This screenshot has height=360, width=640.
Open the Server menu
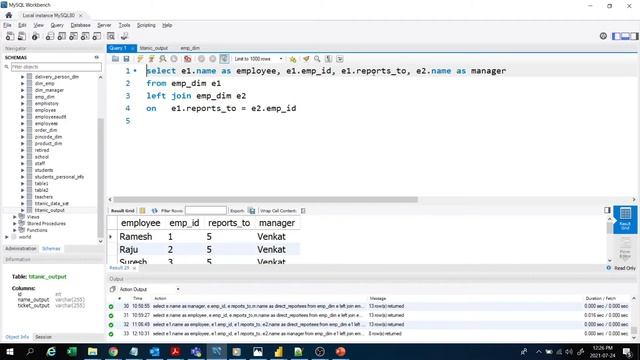click(104, 25)
